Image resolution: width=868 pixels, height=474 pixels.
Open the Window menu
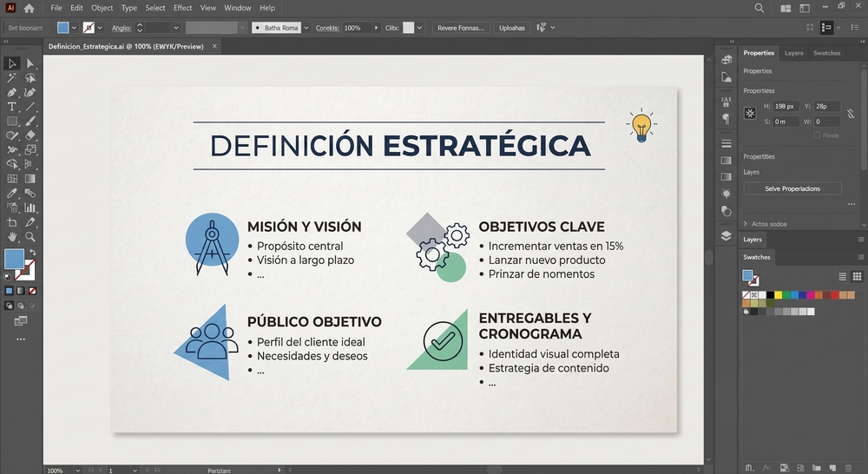tap(238, 8)
